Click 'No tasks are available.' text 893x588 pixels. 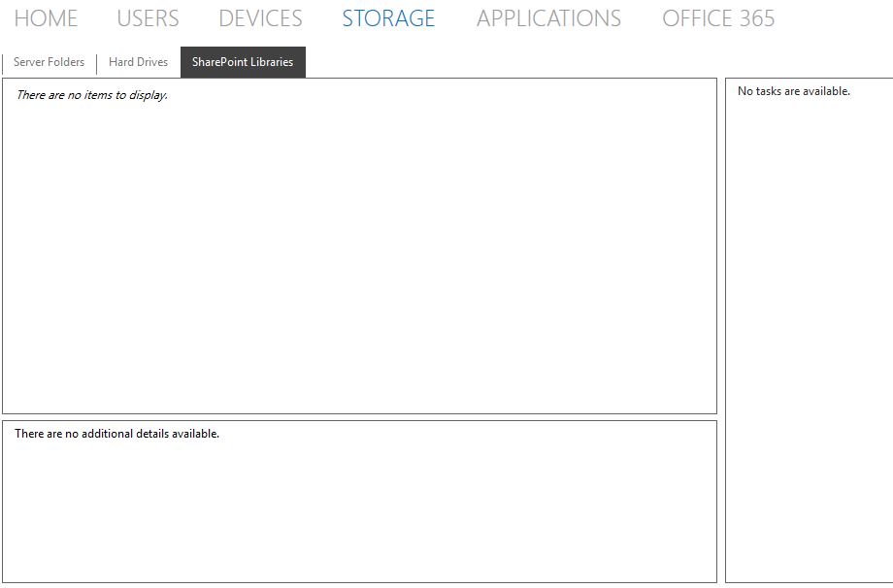(x=793, y=91)
